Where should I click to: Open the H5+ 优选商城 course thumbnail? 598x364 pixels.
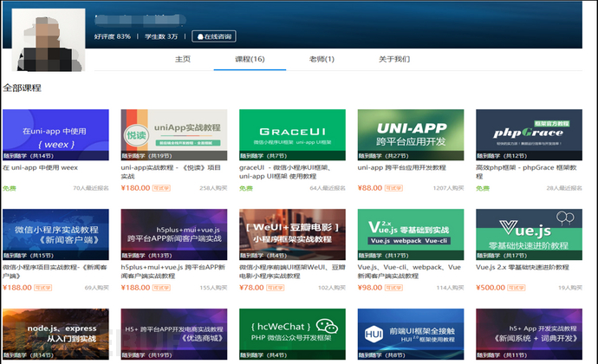tap(174, 334)
